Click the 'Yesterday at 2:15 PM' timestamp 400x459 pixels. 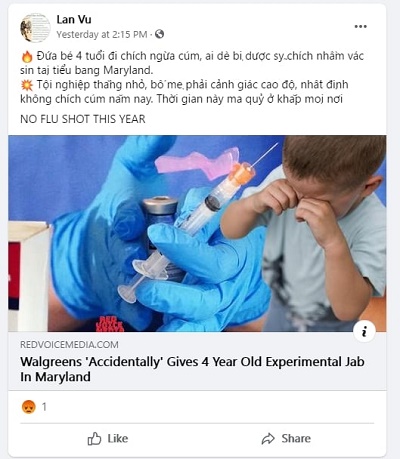tap(102, 34)
